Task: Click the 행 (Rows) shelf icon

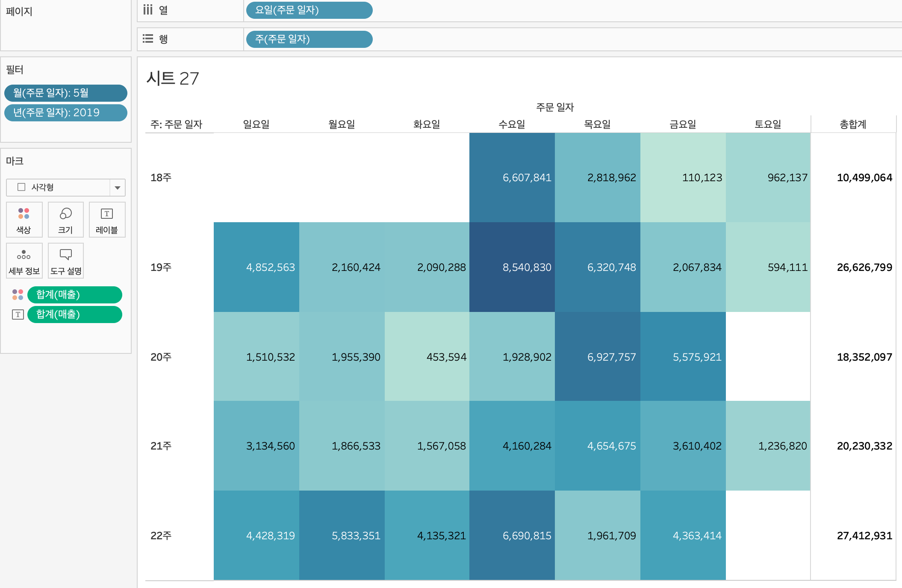Action: click(148, 39)
